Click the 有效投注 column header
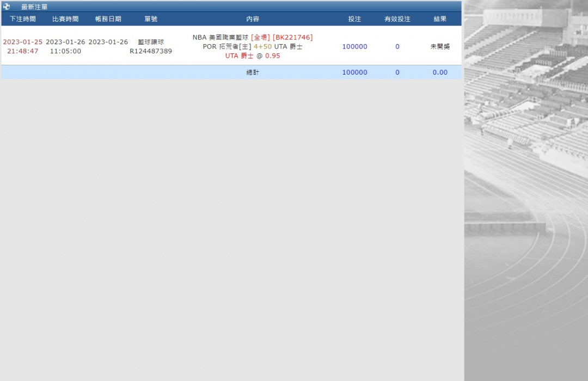The height and width of the screenshot is (381, 588). point(397,19)
